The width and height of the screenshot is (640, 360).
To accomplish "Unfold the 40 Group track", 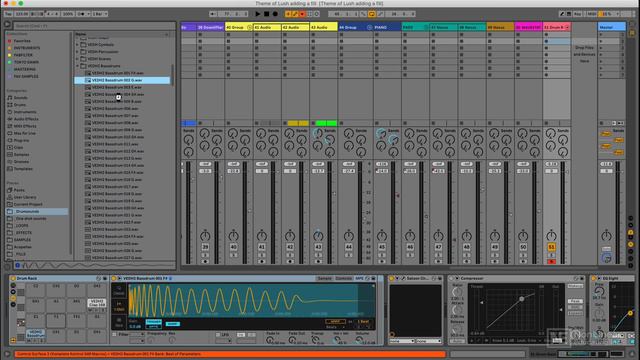I will click(x=249, y=27).
